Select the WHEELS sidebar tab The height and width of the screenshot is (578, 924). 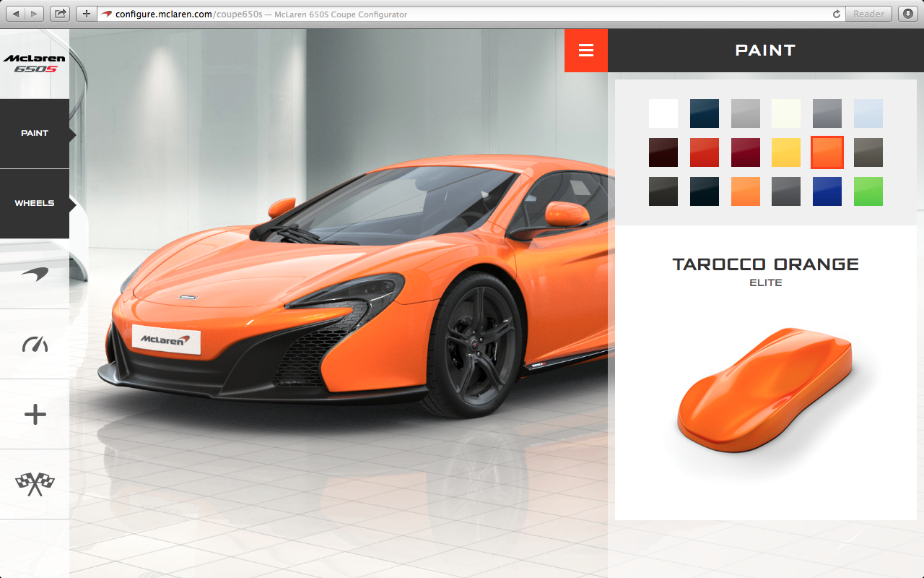pyautogui.click(x=35, y=204)
